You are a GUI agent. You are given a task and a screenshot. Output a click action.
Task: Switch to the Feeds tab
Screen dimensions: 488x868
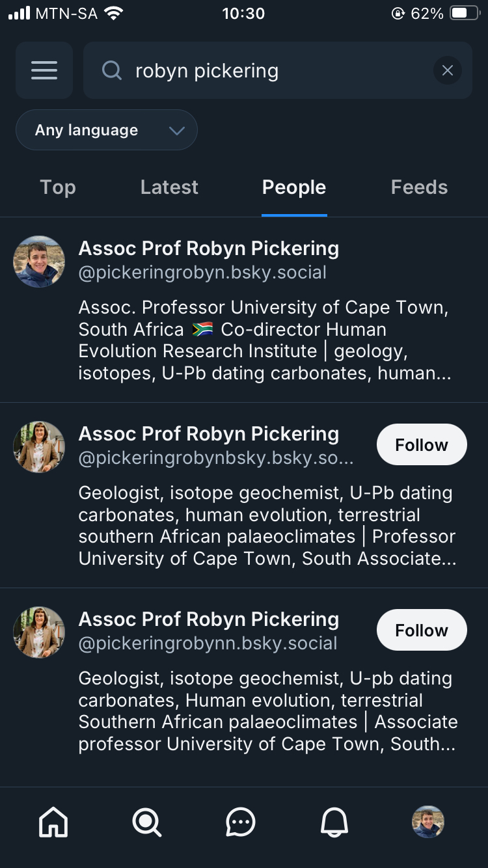pos(419,187)
